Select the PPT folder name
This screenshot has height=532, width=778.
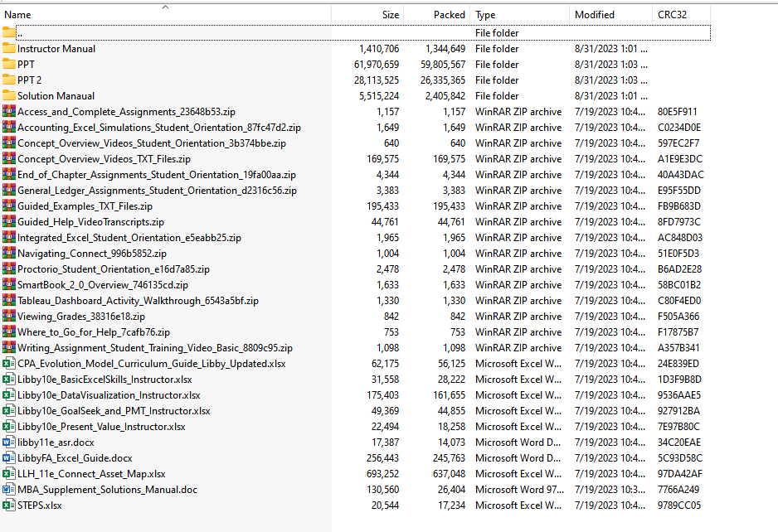(26, 65)
